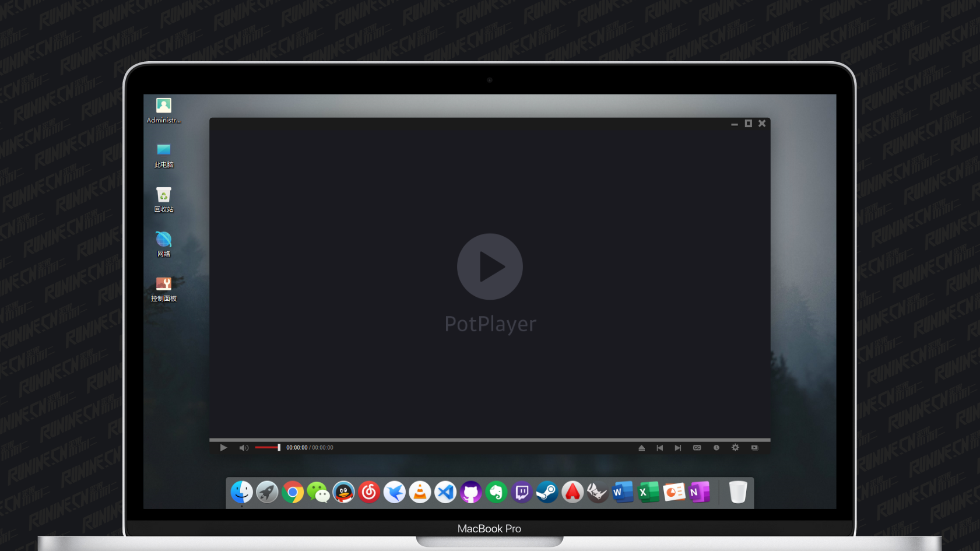Select the 控制面板 control panel icon
The image size is (980, 551).
(x=164, y=289)
